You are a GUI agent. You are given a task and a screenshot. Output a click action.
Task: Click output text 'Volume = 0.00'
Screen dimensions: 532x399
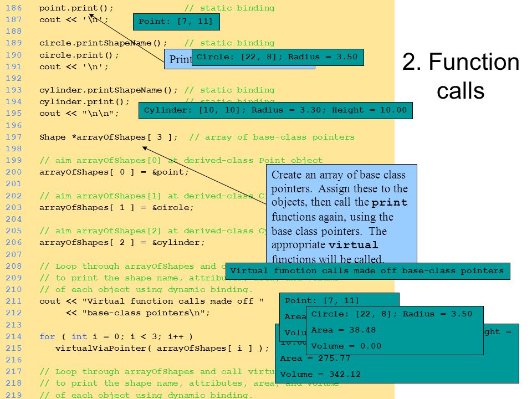(346, 346)
